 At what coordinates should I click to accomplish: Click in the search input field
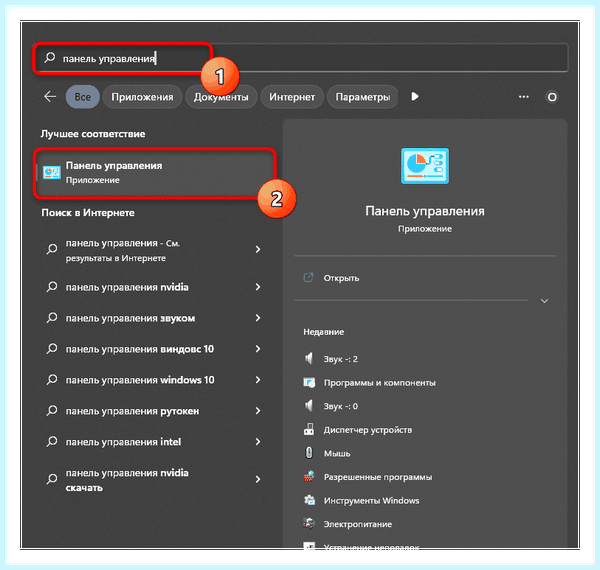click(300, 58)
